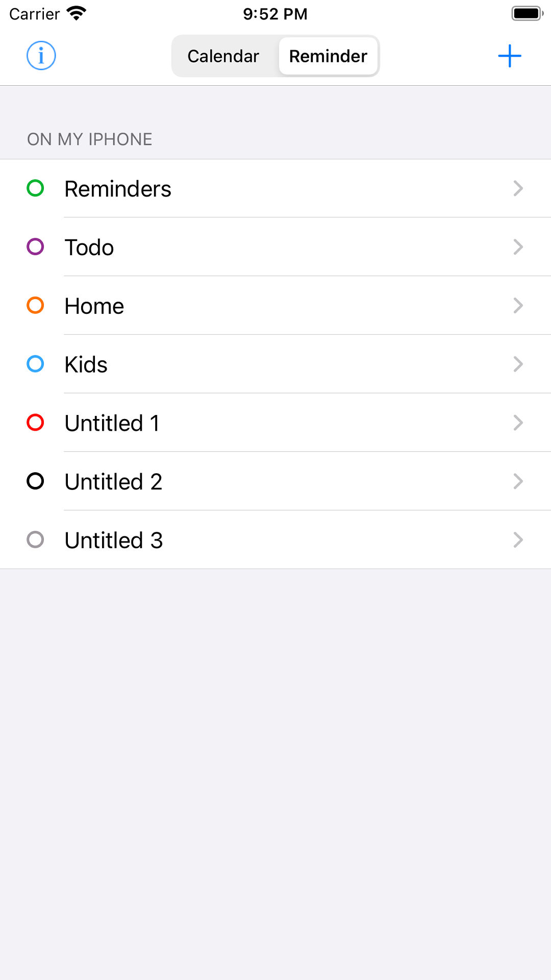Tap the battery icon in status bar
Image resolution: width=551 pixels, height=980 pixels.
click(527, 13)
